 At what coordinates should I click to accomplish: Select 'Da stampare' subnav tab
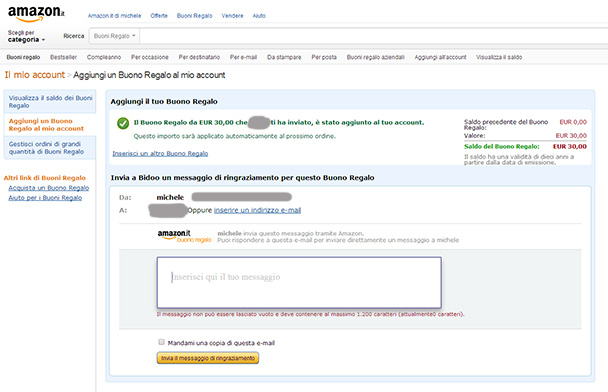point(284,57)
